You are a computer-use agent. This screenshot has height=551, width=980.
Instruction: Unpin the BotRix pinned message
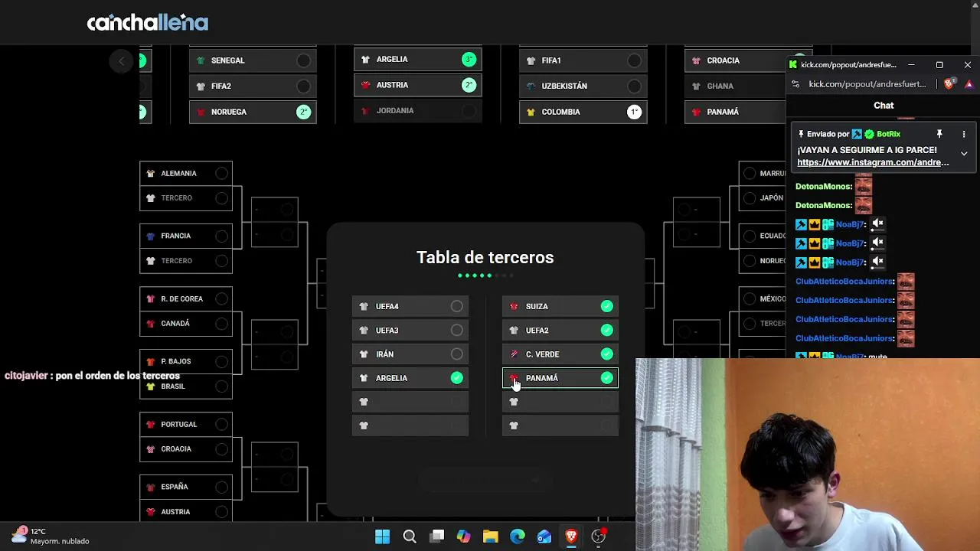[x=939, y=134]
